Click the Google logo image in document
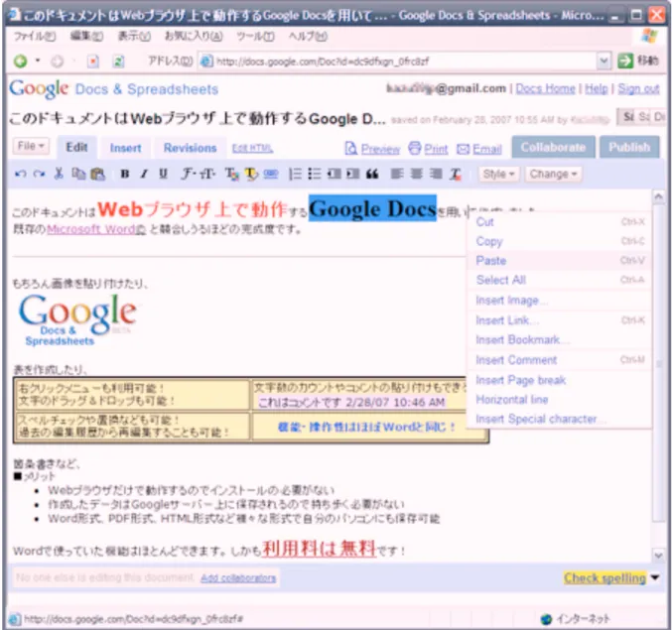672x630 pixels. [x=77, y=320]
